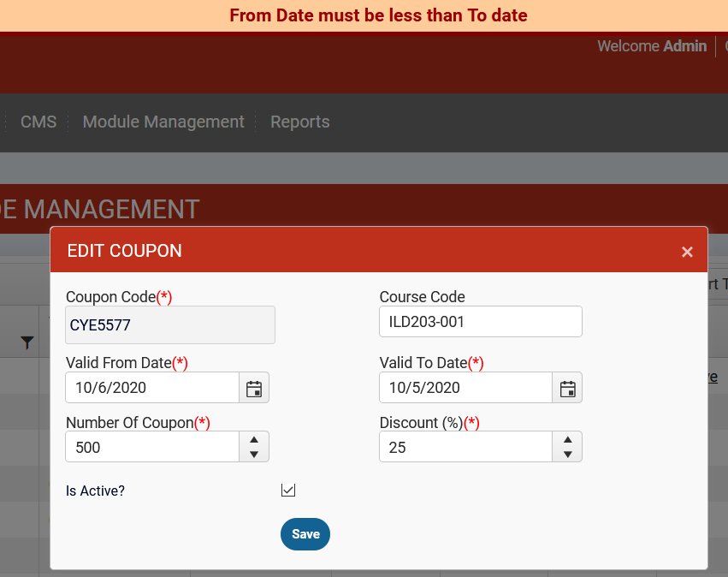Click the Admin username link
The height and width of the screenshot is (577, 728).
coord(684,46)
